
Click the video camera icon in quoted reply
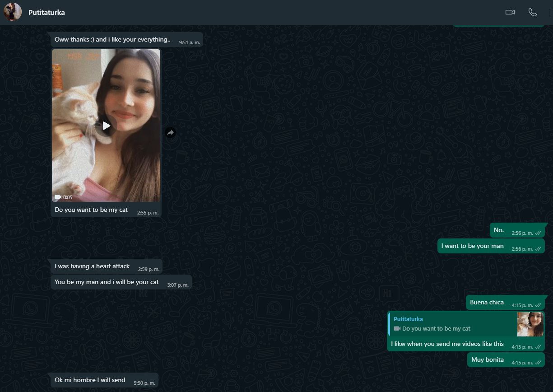[397, 329]
